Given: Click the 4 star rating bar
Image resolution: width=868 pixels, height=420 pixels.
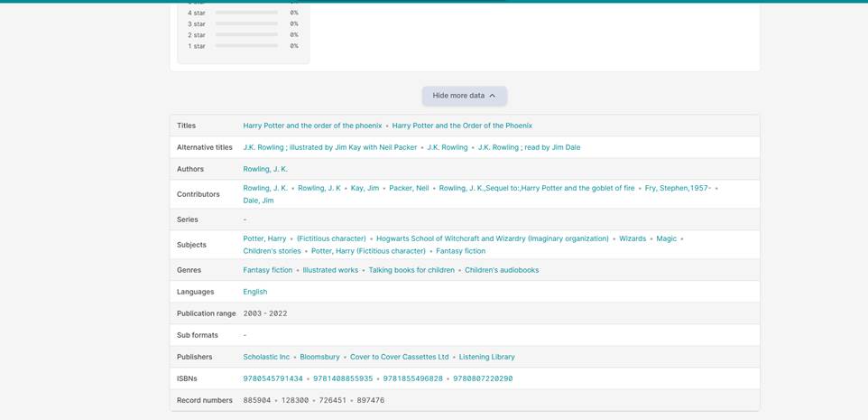Looking at the screenshot, I should [x=246, y=13].
